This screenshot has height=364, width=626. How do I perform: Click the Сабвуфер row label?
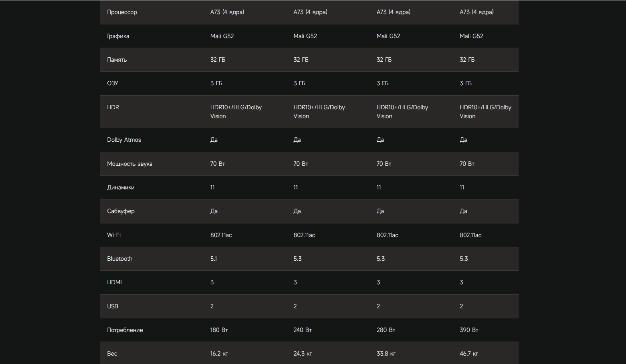tap(121, 211)
